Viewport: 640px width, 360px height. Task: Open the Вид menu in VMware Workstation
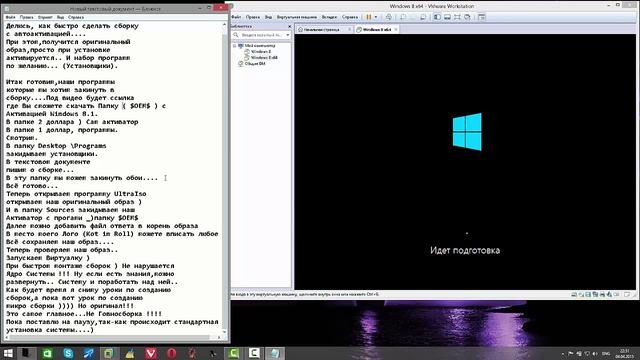coord(268,17)
